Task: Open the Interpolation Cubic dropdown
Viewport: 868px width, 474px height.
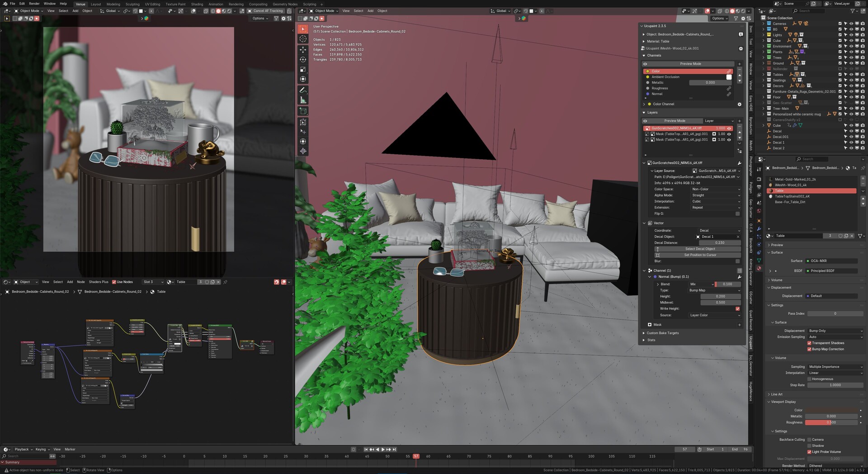Action: coord(716,202)
